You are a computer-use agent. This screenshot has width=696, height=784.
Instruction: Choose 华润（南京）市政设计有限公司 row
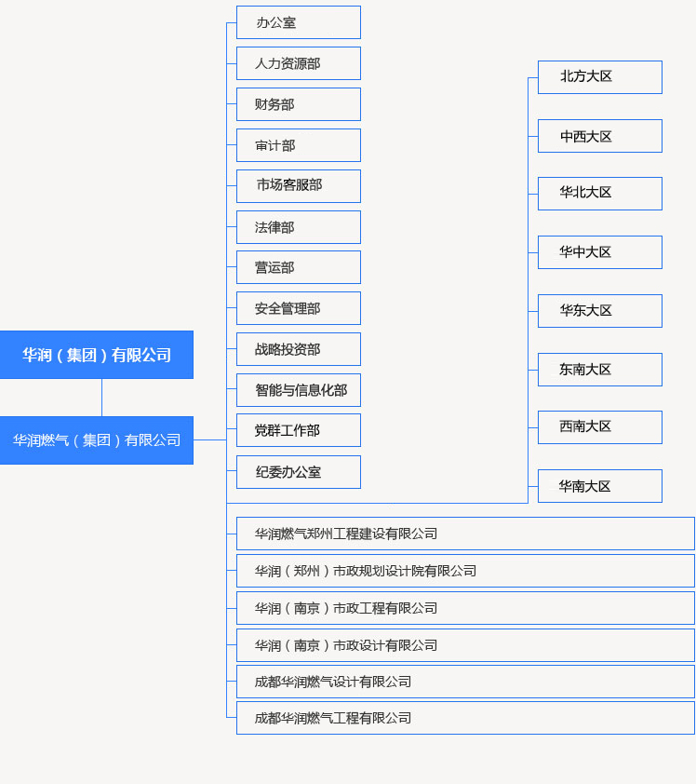(465, 645)
